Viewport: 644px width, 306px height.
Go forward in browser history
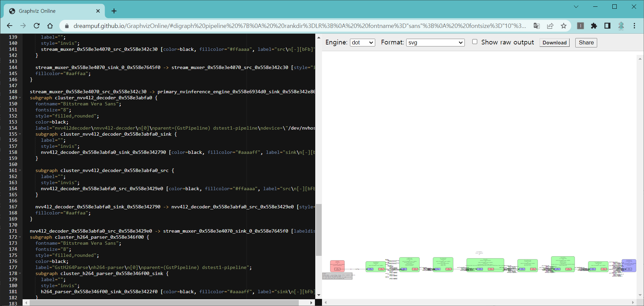(23, 26)
